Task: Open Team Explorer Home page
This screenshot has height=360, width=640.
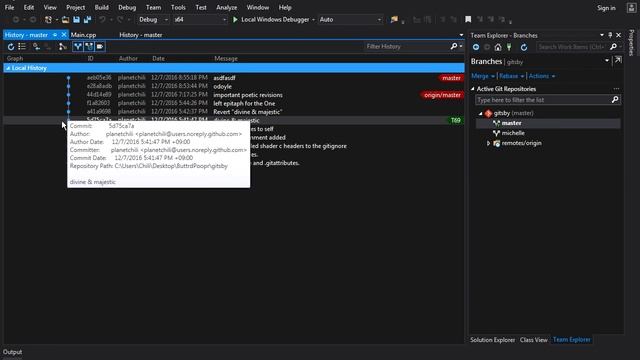Action: [x=498, y=47]
